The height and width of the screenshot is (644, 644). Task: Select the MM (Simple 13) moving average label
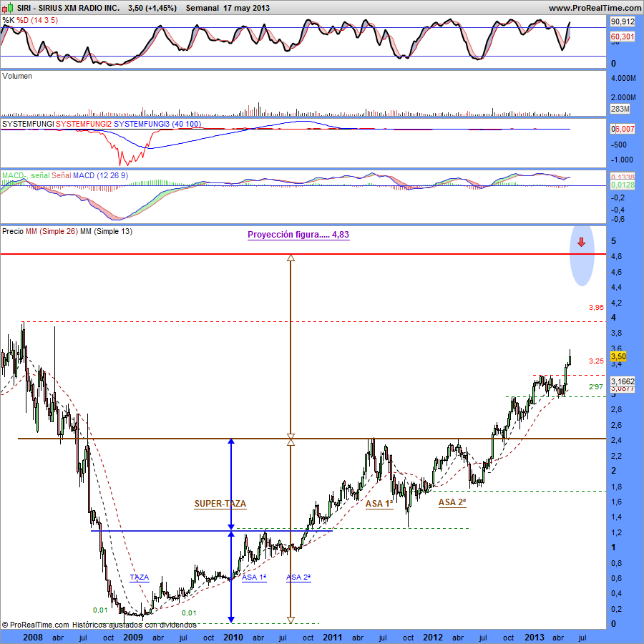pos(107,231)
